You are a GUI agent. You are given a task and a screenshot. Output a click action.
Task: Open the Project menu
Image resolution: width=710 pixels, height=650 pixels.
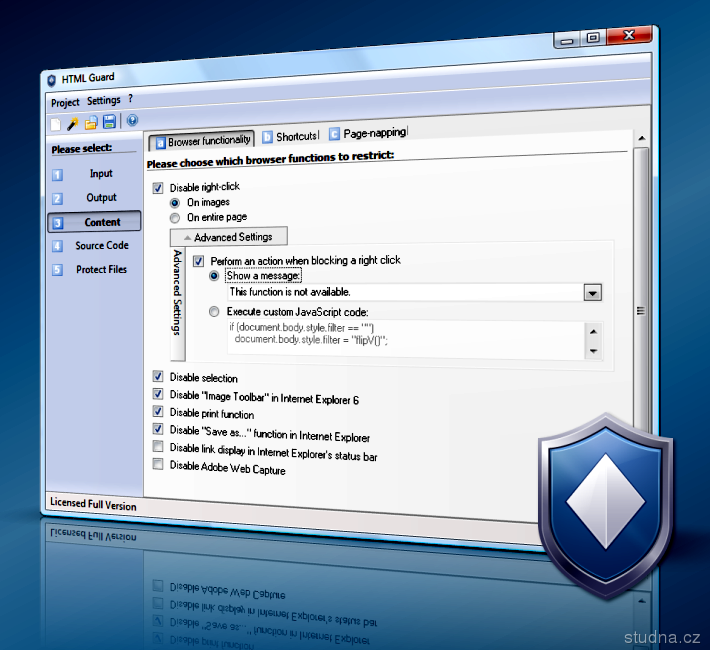(65, 103)
